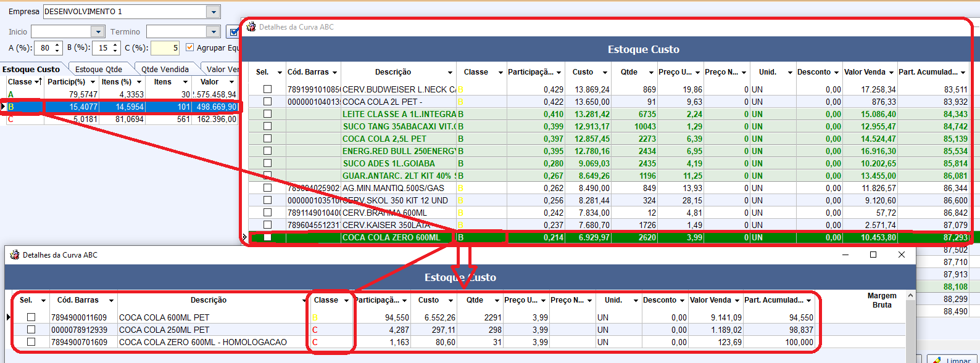Click the eraser icon on Limpar button
Image resolution: width=980 pixels, height=363 pixels.
tap(937, 360)
